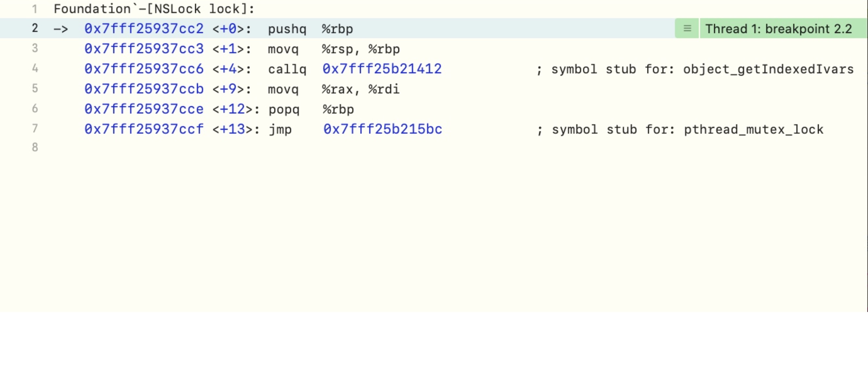The image size is (868, 390).
Task: Click address 0x7fff25937ccb
Action: point(144,89)
